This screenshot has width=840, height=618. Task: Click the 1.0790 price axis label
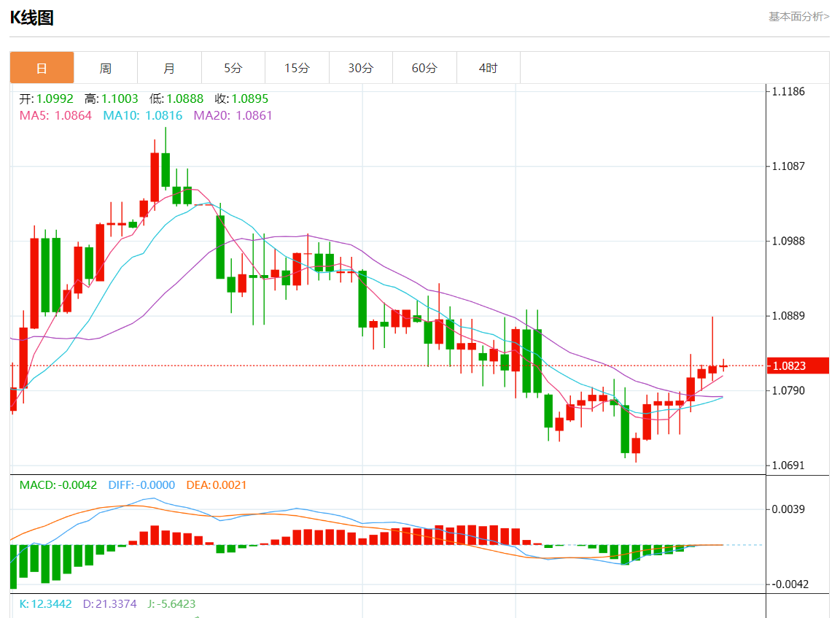tap(788, 391)
